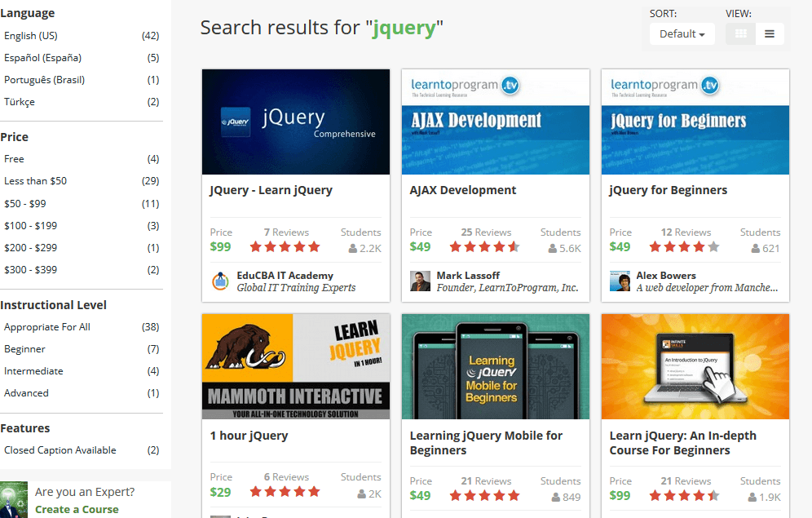Open jQuery for Beginners course thumbnail
The width and height of the screenshot is (812, 518).
[x=695, y=122]
